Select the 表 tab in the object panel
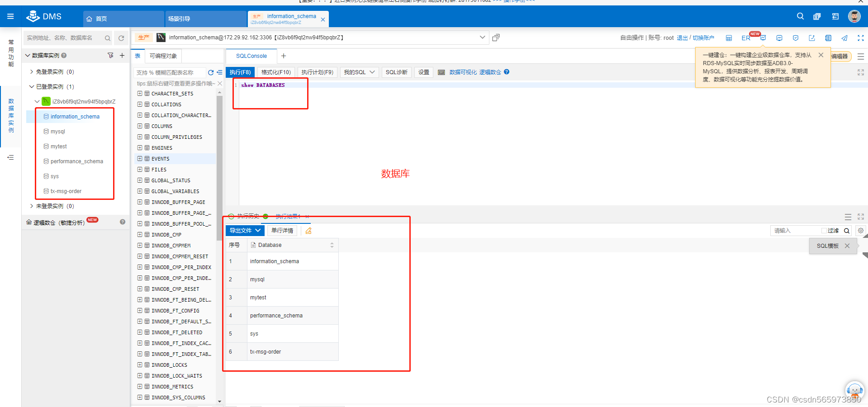Image resolution: width=868 pixels, height=407 pixels. [138, 56]
